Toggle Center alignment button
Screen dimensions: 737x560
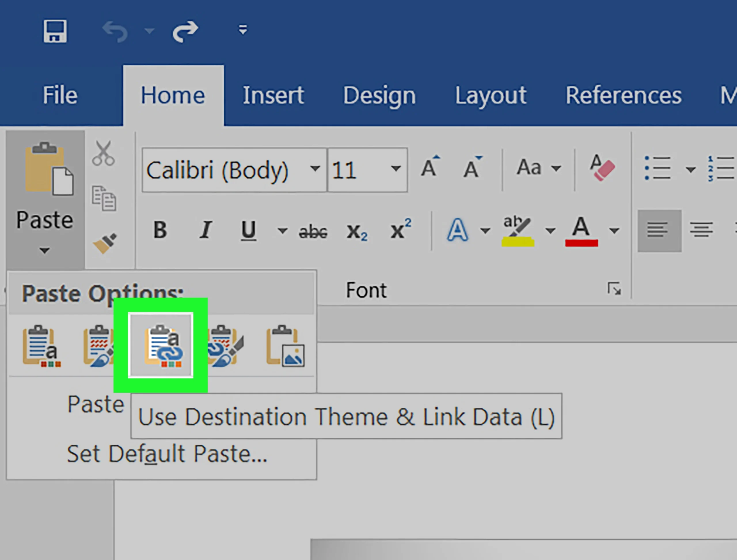701,230
